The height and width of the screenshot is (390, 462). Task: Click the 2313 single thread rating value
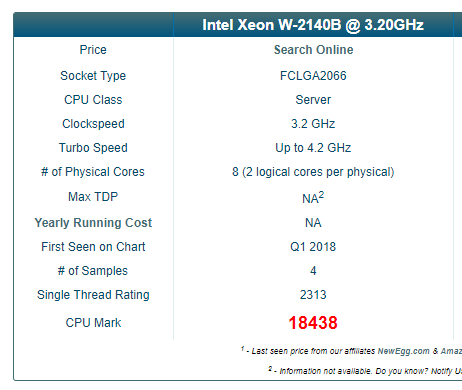click(313, 295)
